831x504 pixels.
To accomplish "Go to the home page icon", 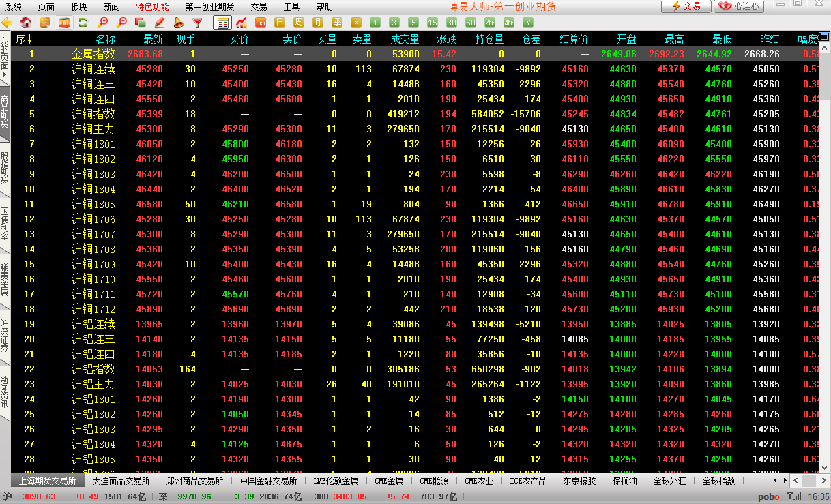I will click(26, 23).
